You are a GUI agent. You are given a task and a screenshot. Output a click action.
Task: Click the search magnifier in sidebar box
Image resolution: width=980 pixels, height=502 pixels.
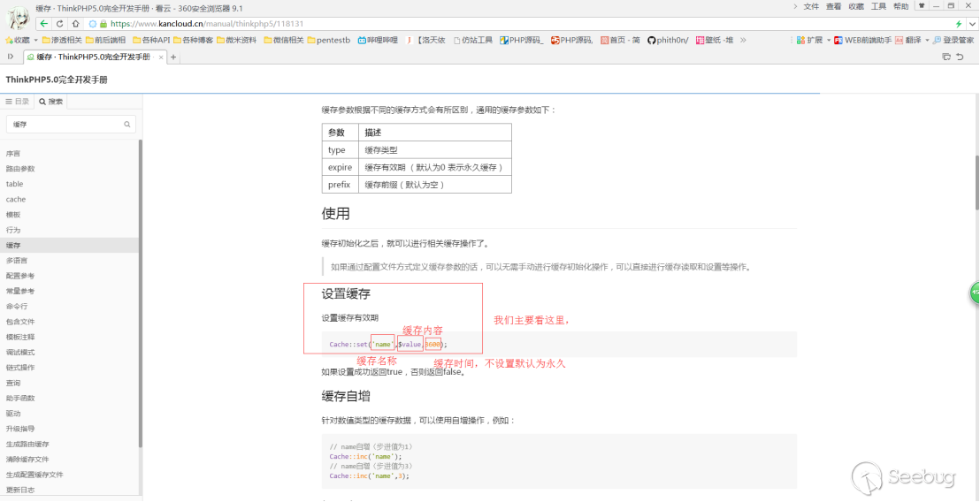point(126,125)
